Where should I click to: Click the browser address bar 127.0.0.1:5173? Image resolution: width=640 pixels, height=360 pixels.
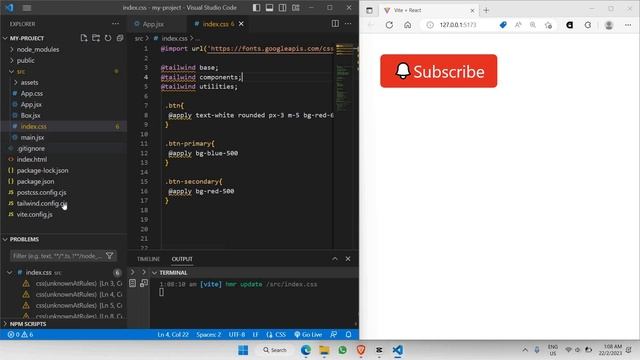click(458, 25)
